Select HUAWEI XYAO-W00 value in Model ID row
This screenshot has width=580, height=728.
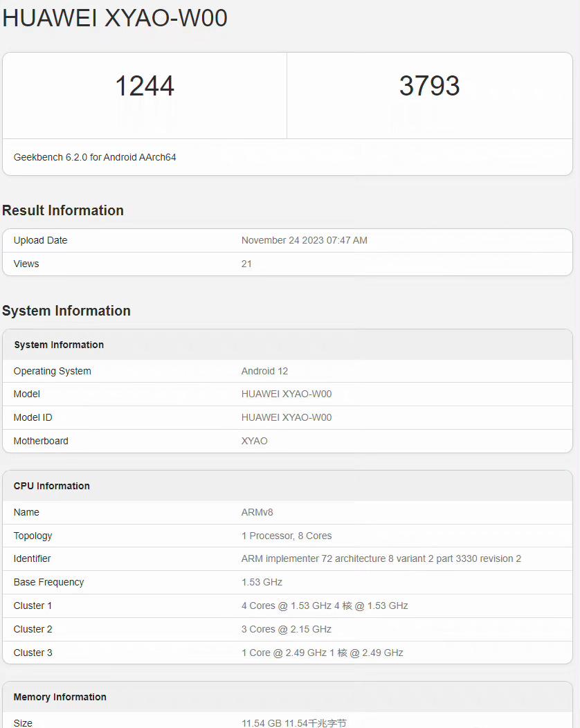tap(286, 417)
